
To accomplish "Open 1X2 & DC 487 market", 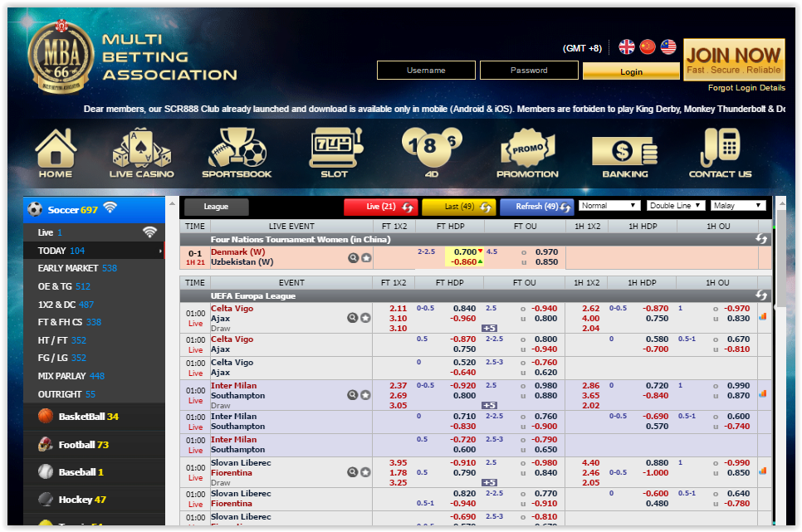I will 94,305.
